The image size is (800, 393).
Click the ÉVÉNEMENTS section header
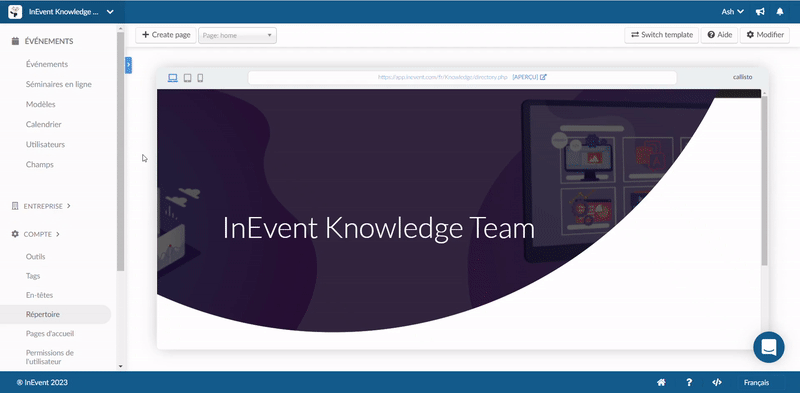point(49,41)
